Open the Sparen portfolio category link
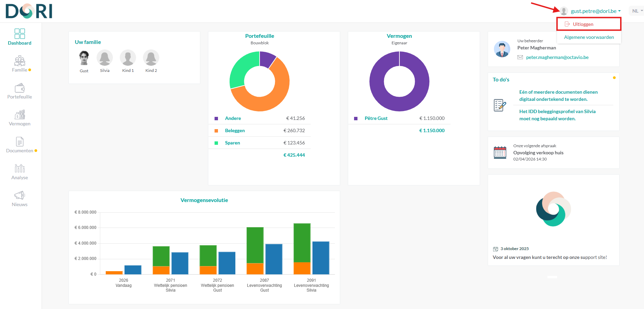Viewport: 644px width, 309px height. pyautogui.click(x=232, y=143)
